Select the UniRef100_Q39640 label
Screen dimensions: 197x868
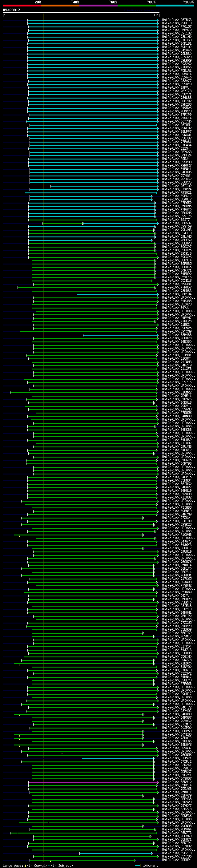[x=177, y=78]
